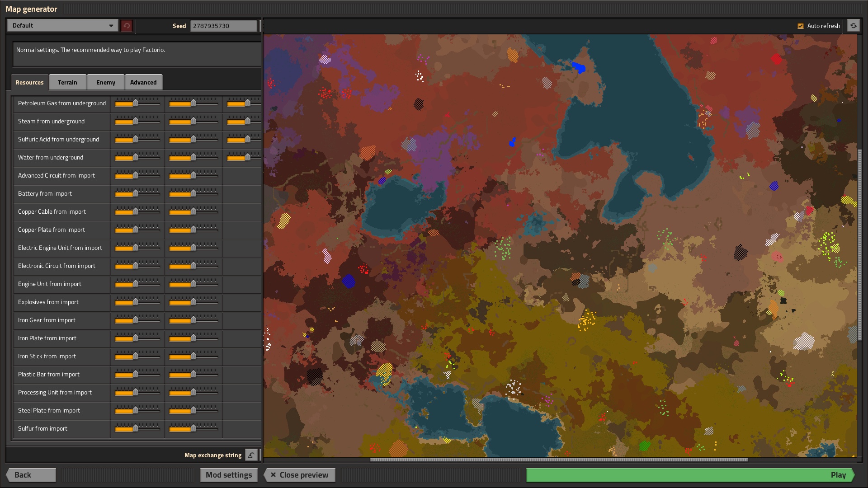Click the Resources tab
Screen dimensions: 868x488
tap(29, 82)
